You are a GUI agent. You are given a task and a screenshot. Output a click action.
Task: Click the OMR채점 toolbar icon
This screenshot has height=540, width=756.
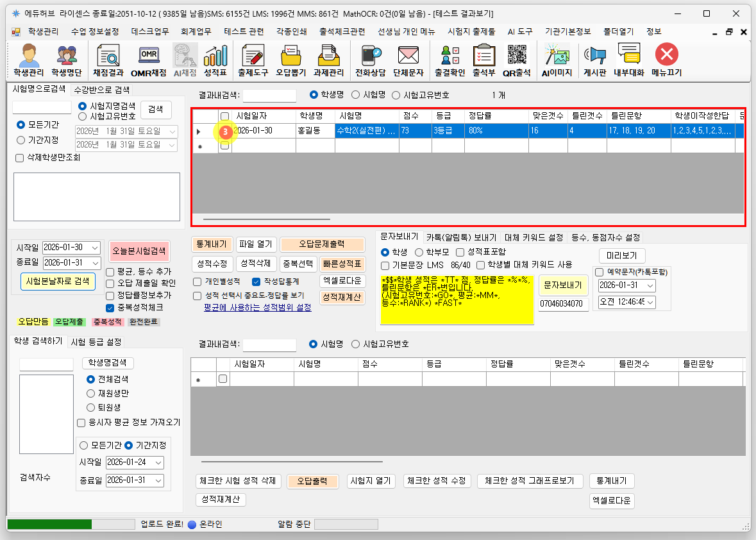(x=148, y=61)
